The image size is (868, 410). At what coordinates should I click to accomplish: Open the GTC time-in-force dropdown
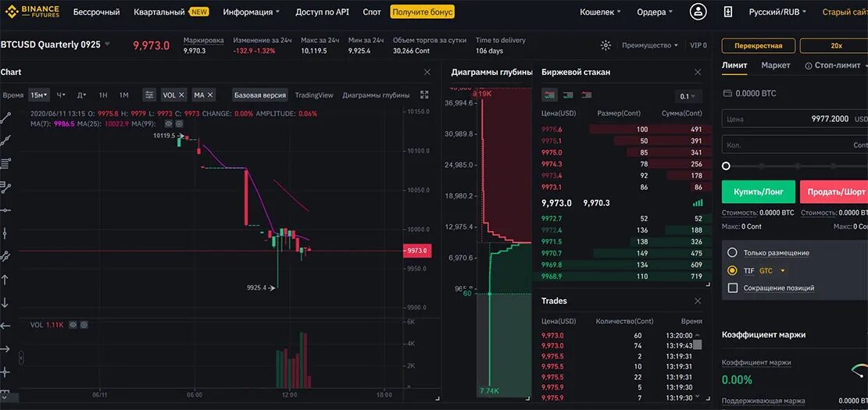click(772, 270)
